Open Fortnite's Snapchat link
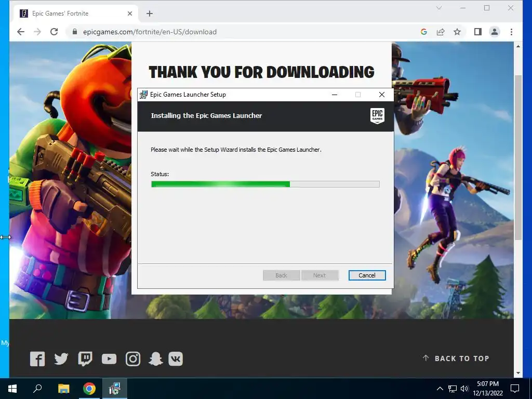Screen dimensions: 532x399 [156, 359]
